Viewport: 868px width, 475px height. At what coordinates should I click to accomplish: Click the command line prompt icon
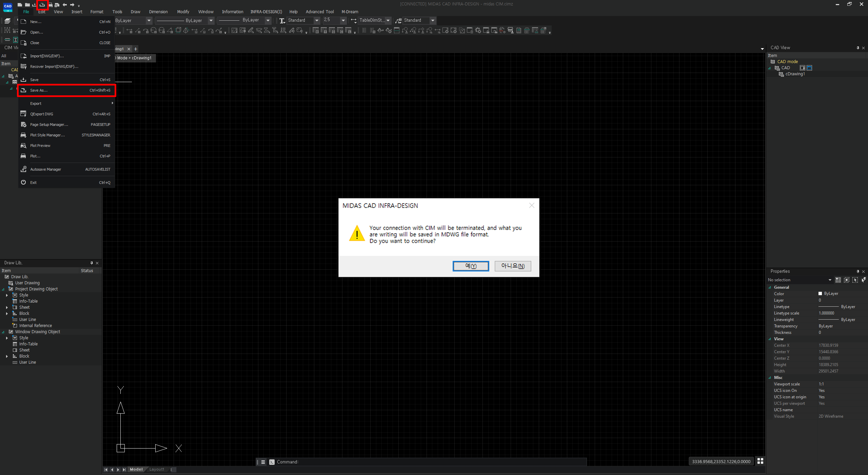tap(272, 462)
